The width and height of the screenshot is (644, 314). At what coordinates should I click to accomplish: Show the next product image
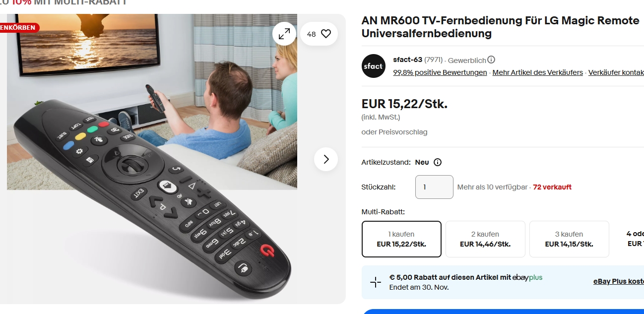[x=326, y=159]
